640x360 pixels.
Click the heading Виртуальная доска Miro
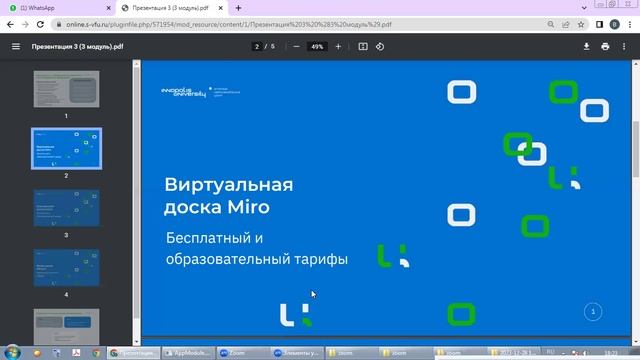pyautogui.click(x=229, y=196)
